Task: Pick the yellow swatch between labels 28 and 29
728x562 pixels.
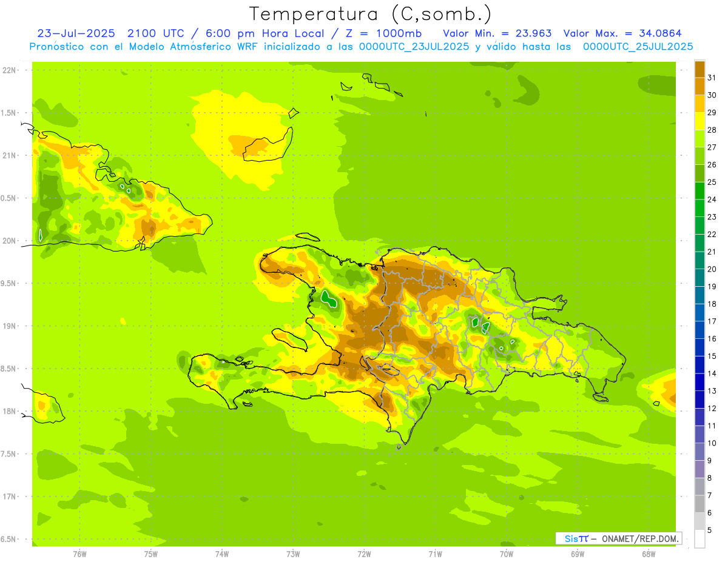Action: (700, 121)
